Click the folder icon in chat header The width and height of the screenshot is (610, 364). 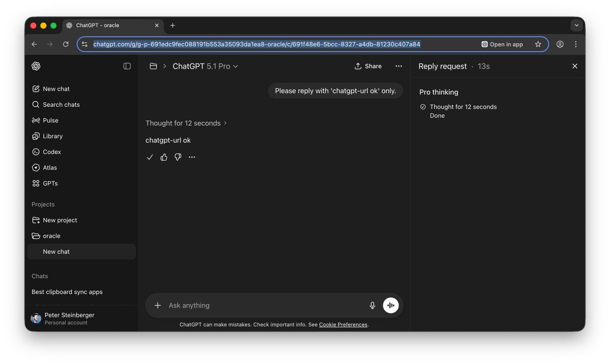(x=153, y=66)
